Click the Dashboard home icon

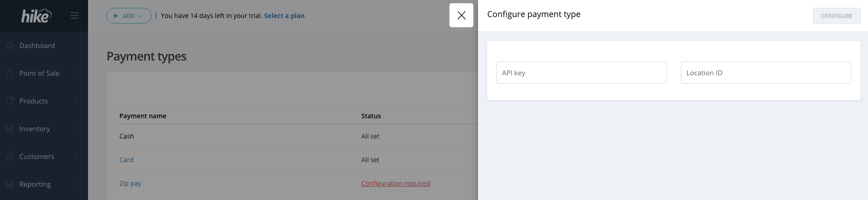tap(10, 45)
